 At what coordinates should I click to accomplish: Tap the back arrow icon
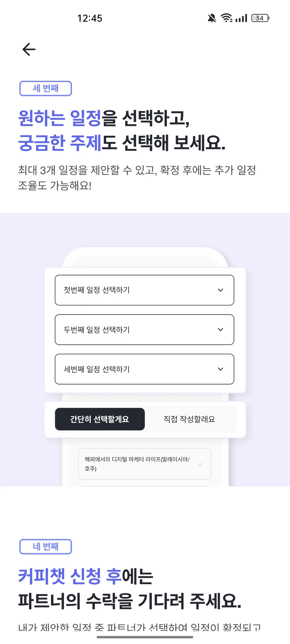[x=29, y=49]
